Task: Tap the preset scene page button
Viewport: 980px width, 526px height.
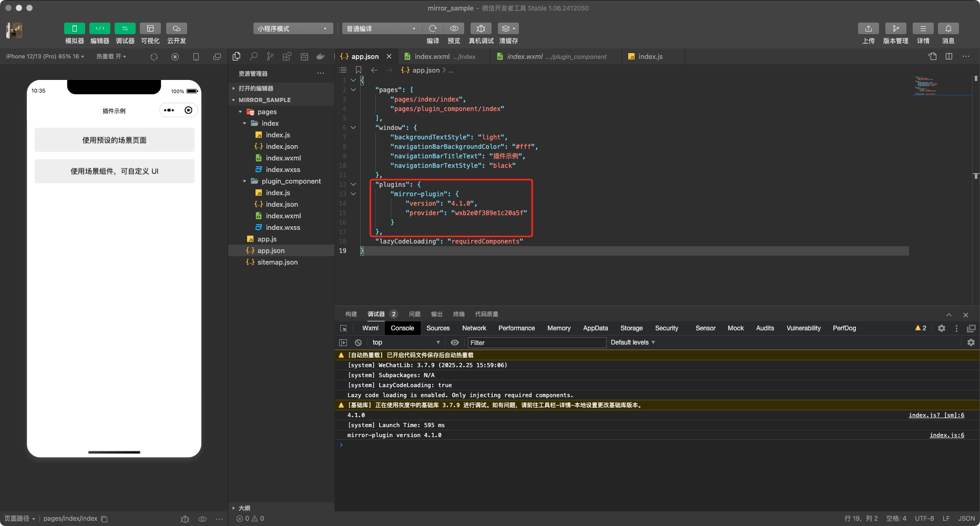Action: pos(115,140)
